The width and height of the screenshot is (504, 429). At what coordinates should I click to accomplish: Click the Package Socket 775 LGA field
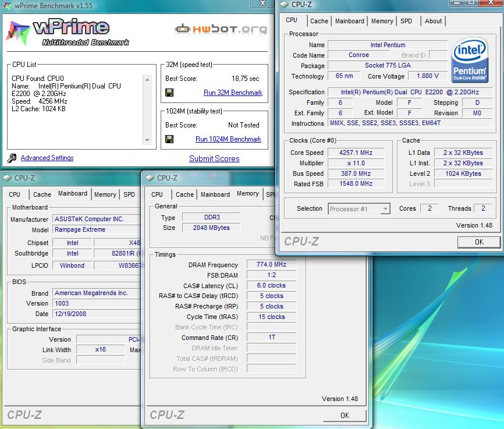tap(388, 65)
